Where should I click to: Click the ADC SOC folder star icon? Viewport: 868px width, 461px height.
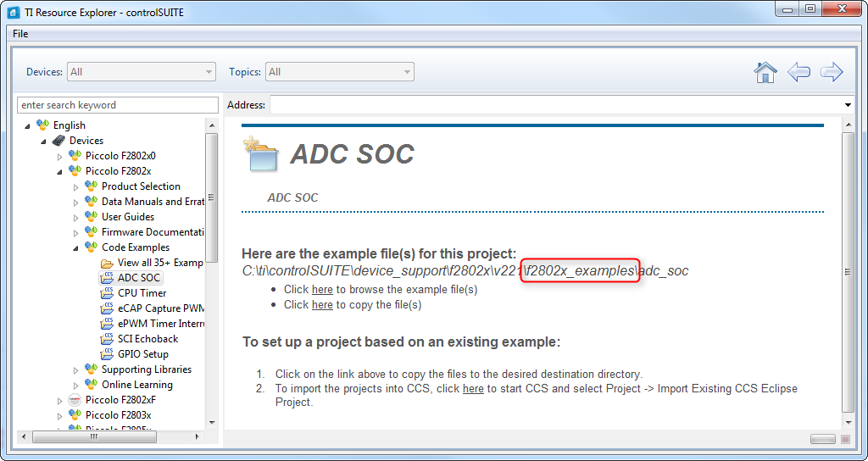pyautogui.click(x=261, y=154)
